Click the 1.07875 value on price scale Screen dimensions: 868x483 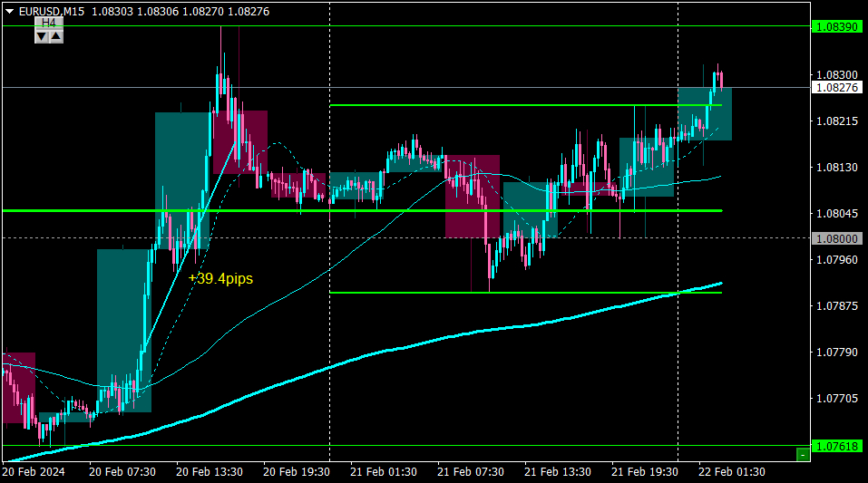[x=837, y=306]
